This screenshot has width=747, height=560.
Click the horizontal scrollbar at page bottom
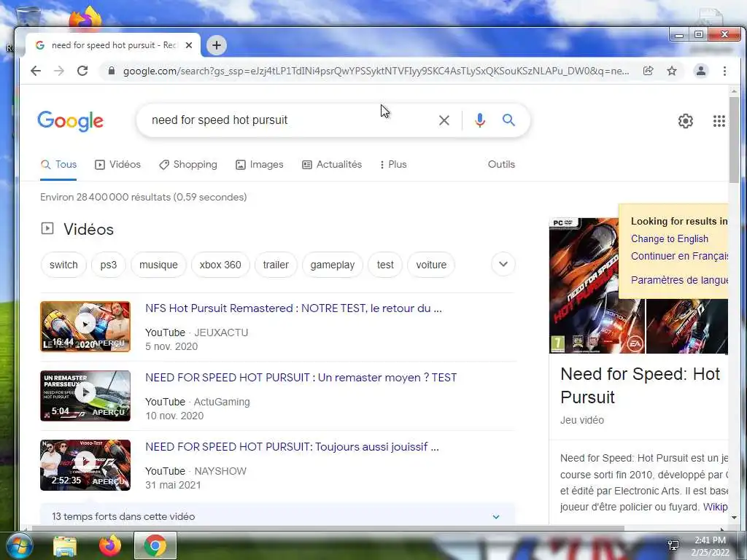(328, 528)
